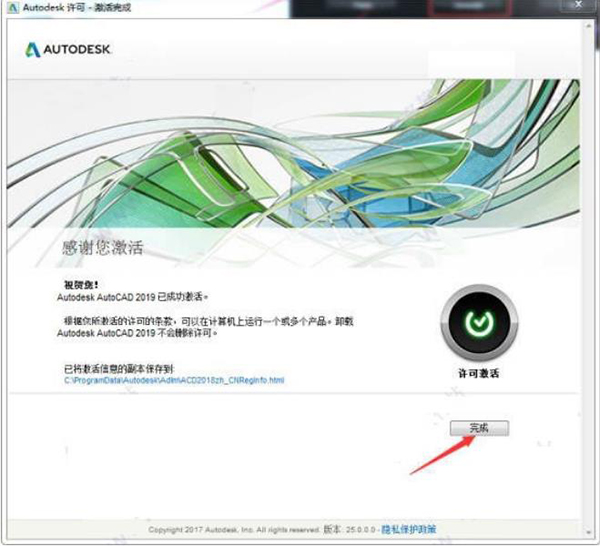This screenshot has height=546, width=600.
Task: Click the scrollbar up arrow
Action: [589, 26]
